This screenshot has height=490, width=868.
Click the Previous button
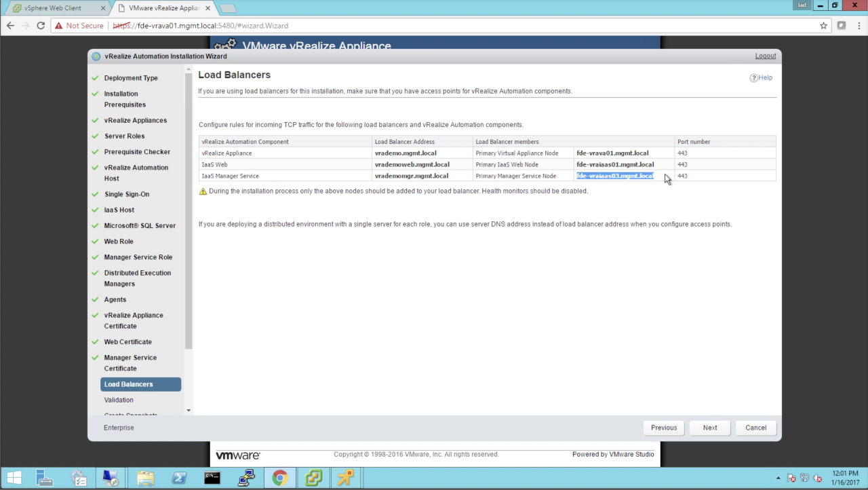pyautogui.click(x=664, y=428)
